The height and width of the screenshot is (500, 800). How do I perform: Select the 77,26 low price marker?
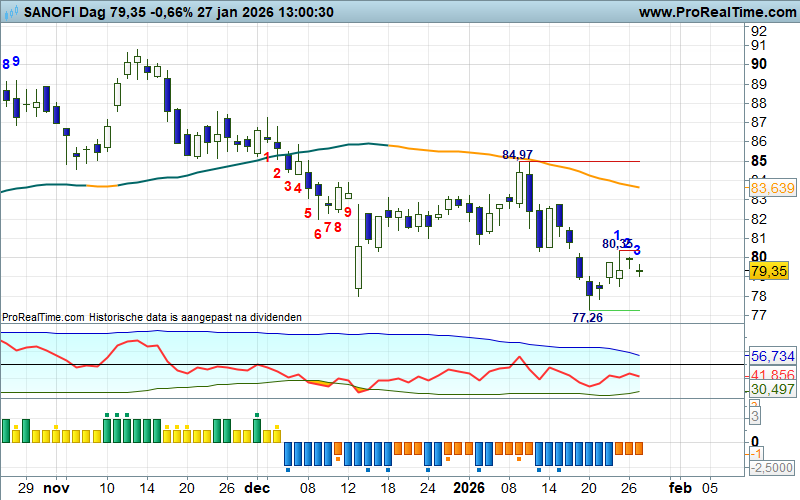(587, 317)
